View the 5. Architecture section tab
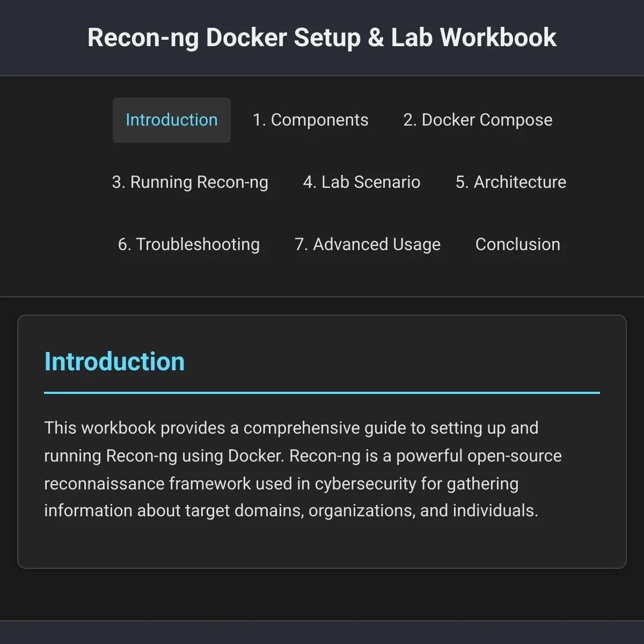 click(511, 182)
